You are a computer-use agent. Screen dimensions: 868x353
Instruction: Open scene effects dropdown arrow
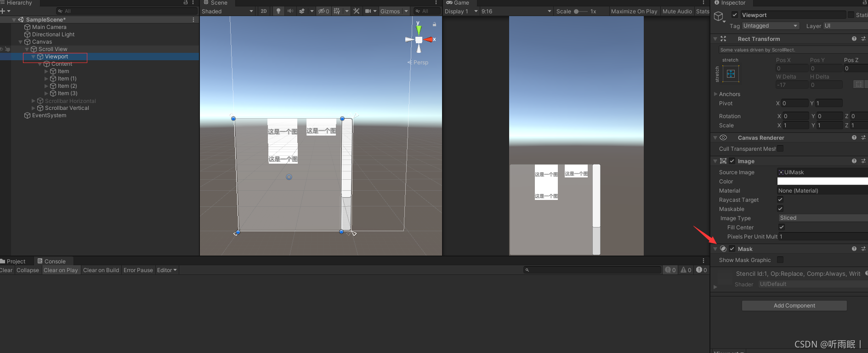[x=312, y=11]
